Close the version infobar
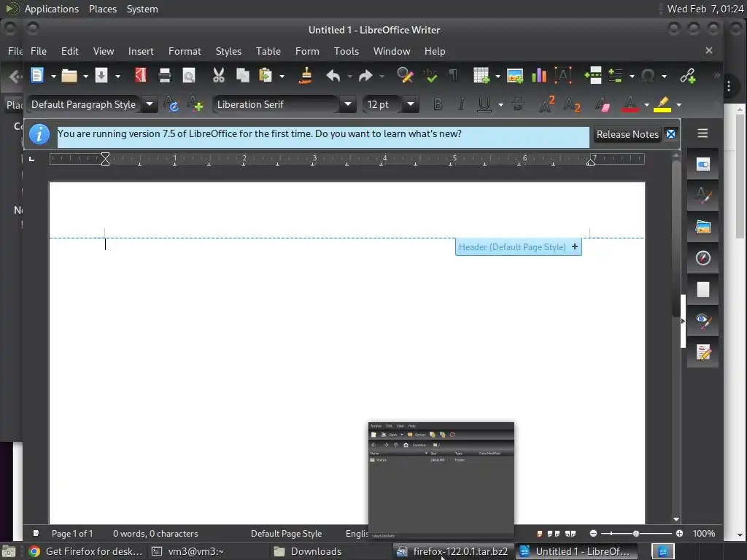The image size is (747, 560). (671, 134)
